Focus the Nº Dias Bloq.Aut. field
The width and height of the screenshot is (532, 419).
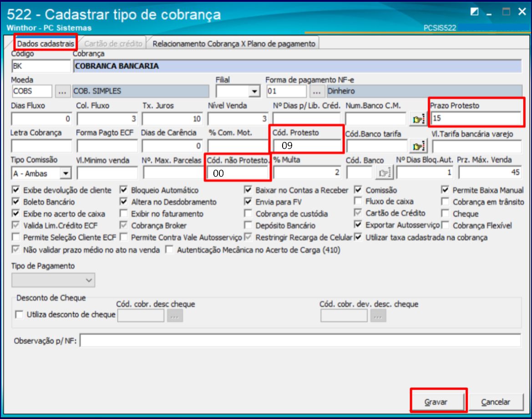425,173
